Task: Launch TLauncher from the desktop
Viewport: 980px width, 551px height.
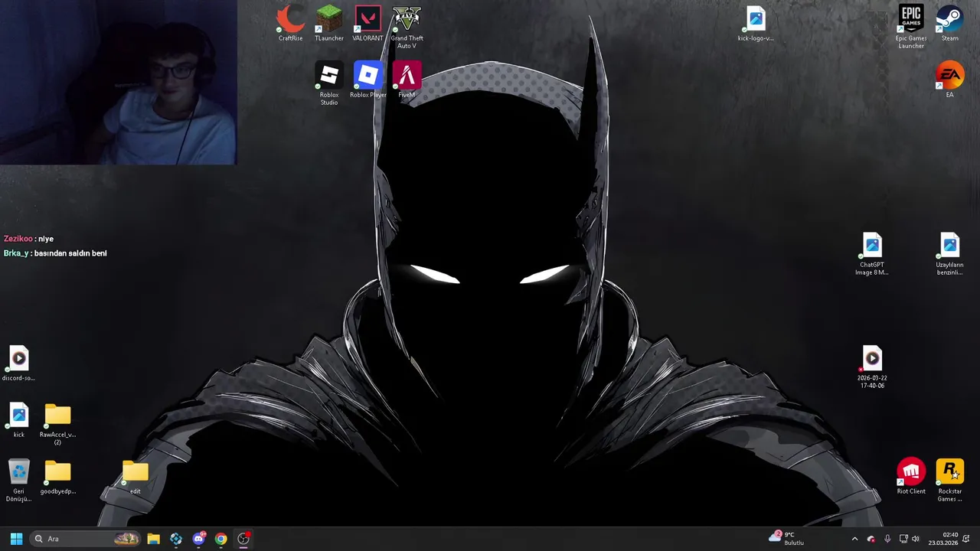Action: tap(329, 24)
